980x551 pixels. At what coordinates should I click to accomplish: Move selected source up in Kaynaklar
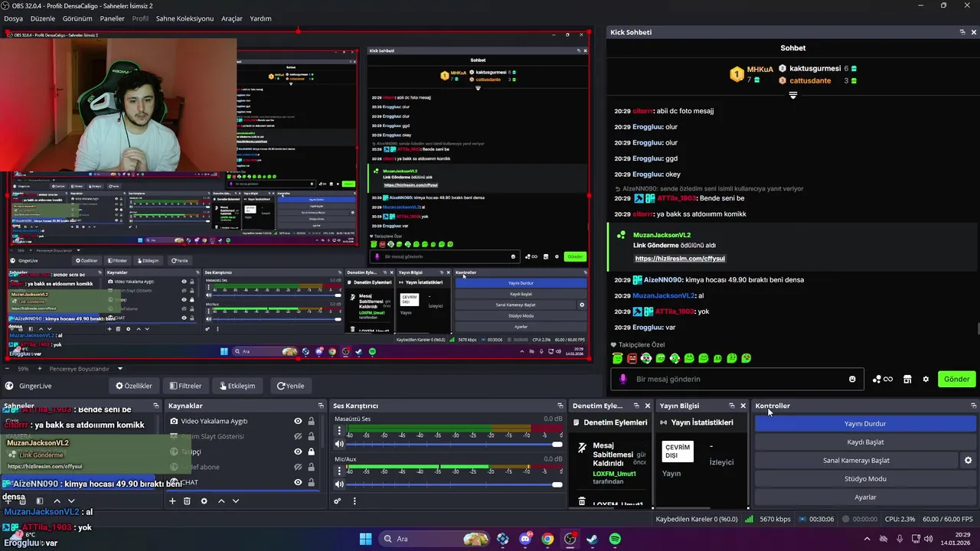coord(221,501)
